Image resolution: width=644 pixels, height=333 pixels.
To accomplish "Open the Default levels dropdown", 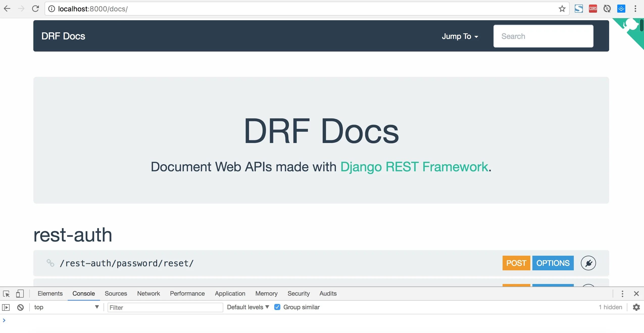I will 248,307.
